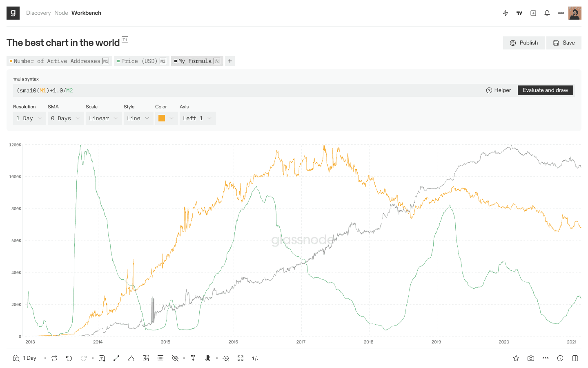
Task: Toggle the loop sync arrows icon
Action: coord(54,358)
